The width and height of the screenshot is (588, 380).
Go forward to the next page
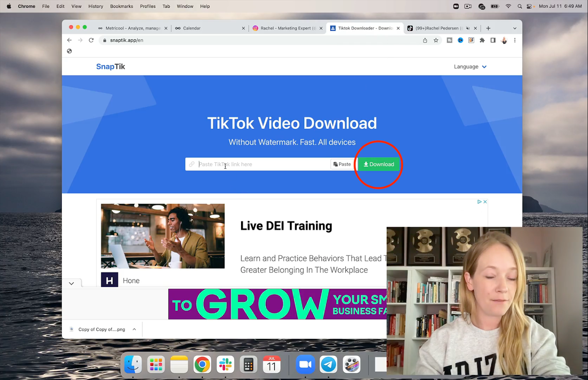pos(80,40)
